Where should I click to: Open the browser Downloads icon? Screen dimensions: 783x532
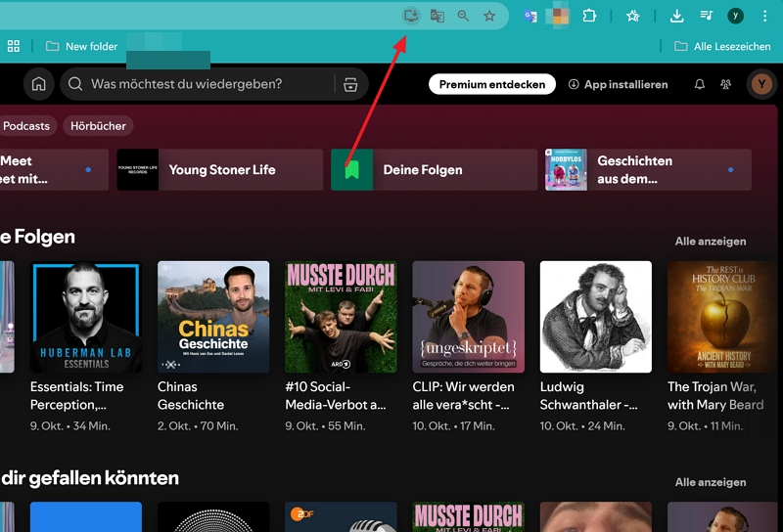coord(676,17)
